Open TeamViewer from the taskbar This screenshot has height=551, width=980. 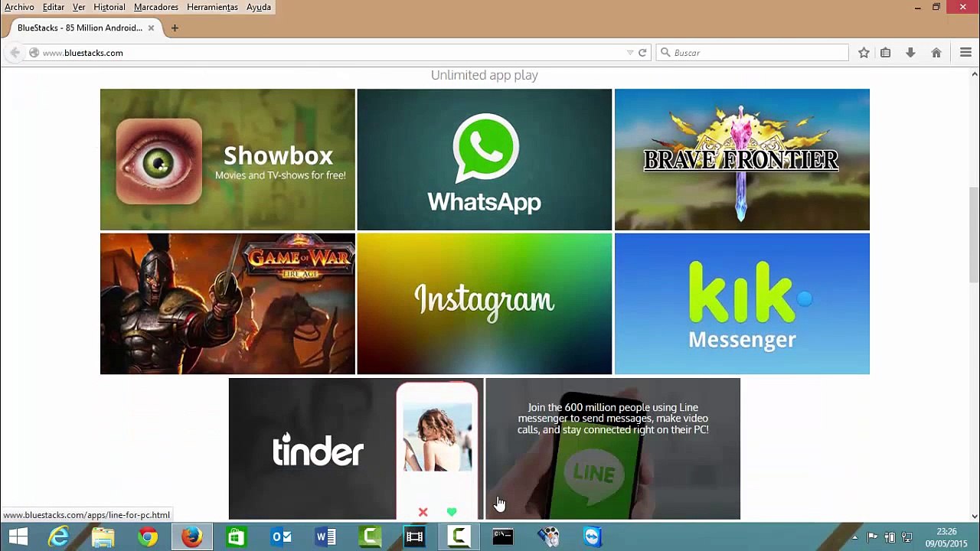pyautogui.click(x=593, y=537)
